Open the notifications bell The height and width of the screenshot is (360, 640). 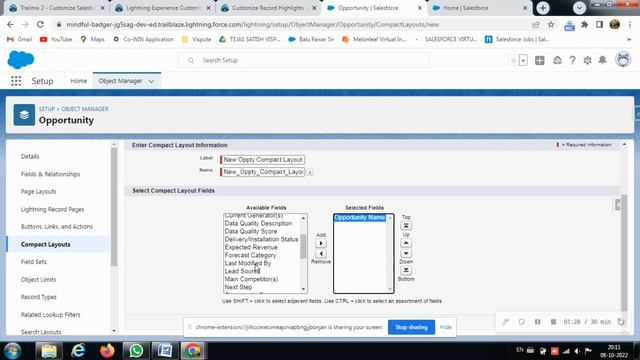coord(602,60)
